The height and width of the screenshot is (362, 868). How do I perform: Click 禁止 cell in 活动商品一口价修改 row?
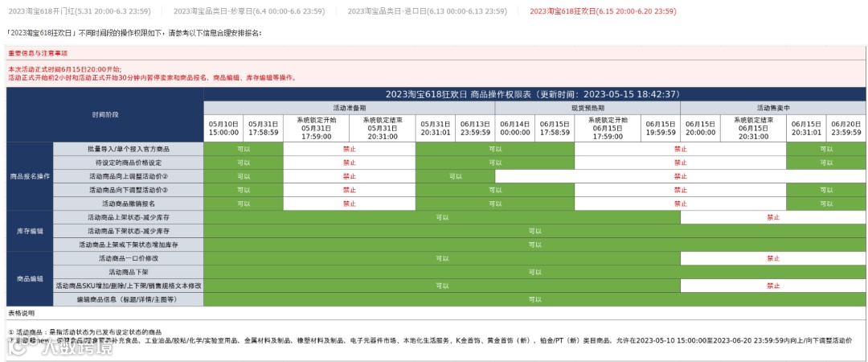coord(773,258)
